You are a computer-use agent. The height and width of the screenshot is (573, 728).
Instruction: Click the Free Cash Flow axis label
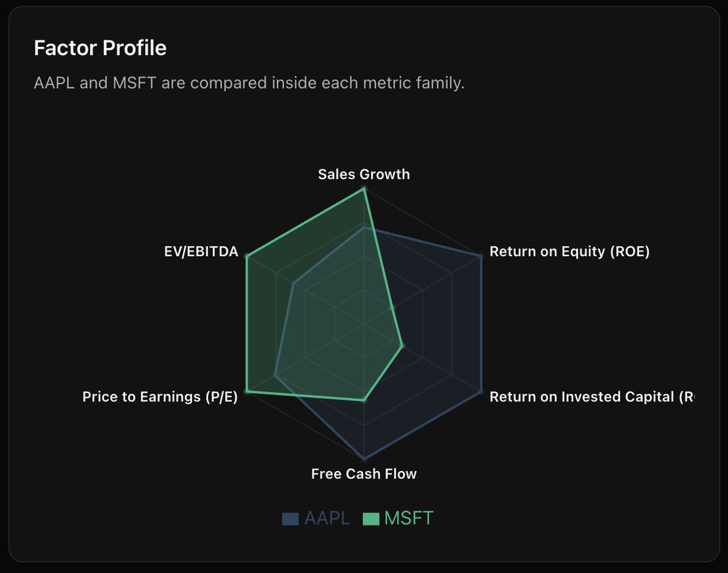[364, 473]
